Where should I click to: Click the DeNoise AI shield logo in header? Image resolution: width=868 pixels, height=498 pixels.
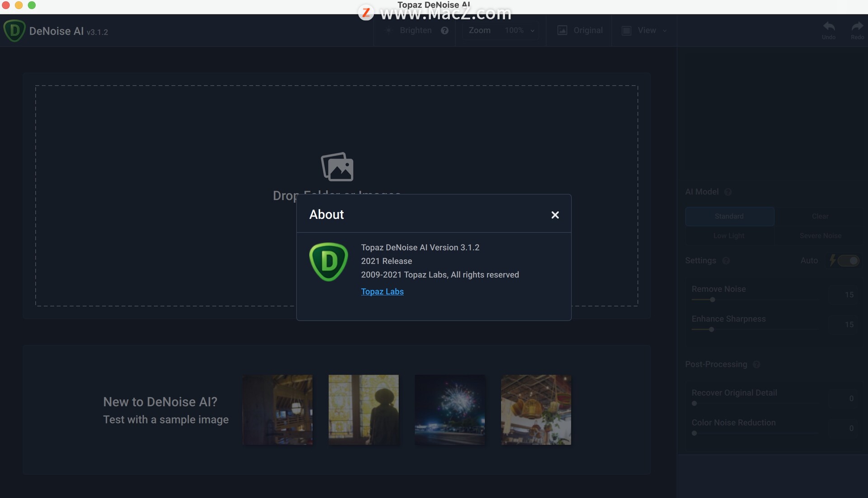pyautogui.click(x=14, y=31)
